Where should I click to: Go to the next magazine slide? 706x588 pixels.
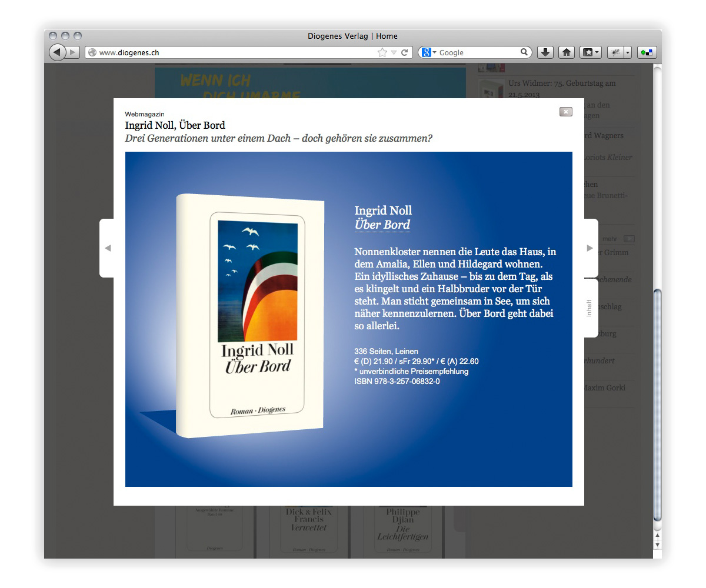point(590,248)
